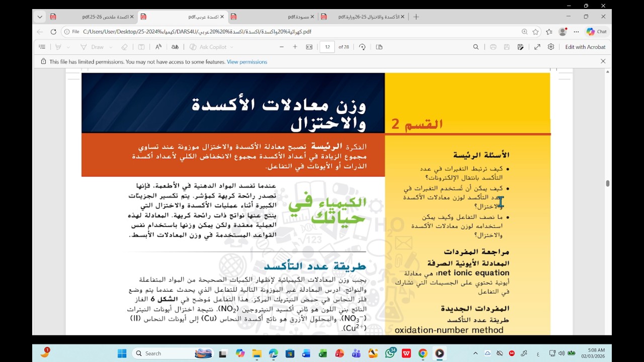Image resolution: width=644 pixels, height=362 pixels.
Task: Click the page number field showing 12
Action: tap(328, 47)
